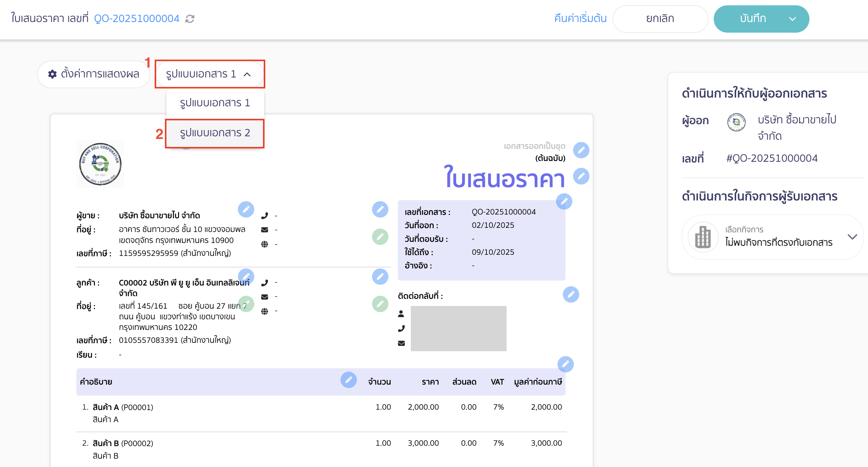Click the green pencil for customer contact info
Screen dimensions: 868x467
(x=380, y=304)
